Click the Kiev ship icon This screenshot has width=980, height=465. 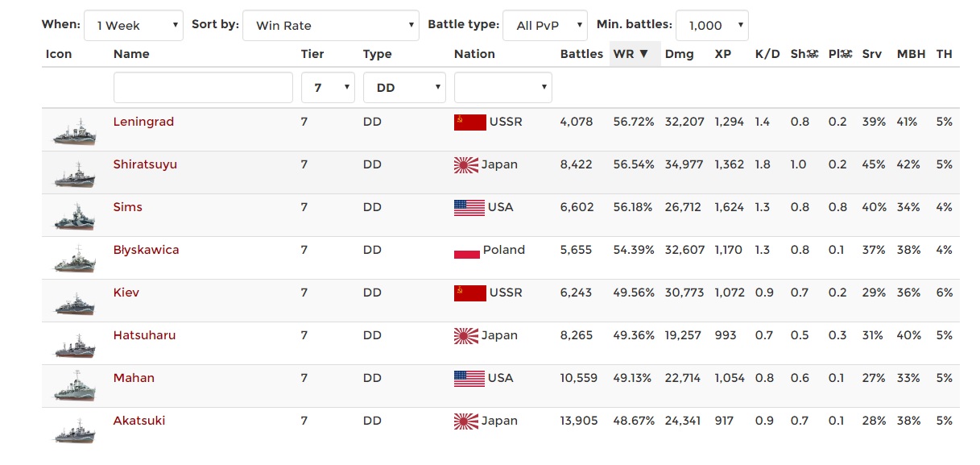click(75, 302)
